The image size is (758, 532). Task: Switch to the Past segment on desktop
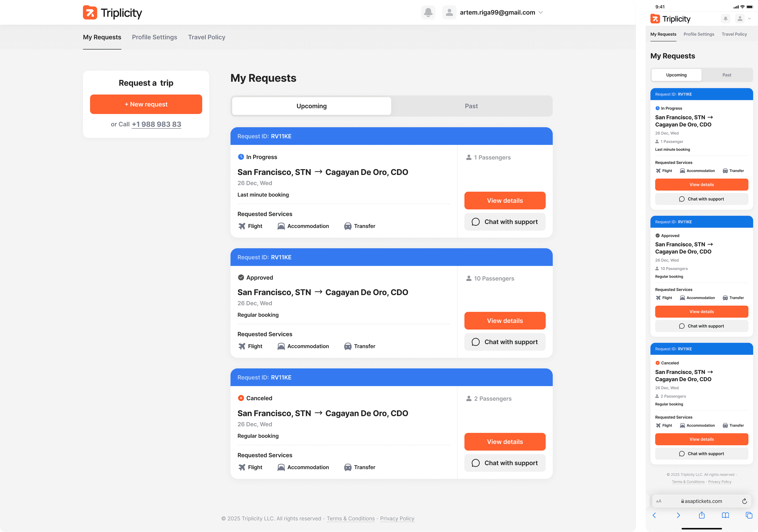click(x=471, y=106)
